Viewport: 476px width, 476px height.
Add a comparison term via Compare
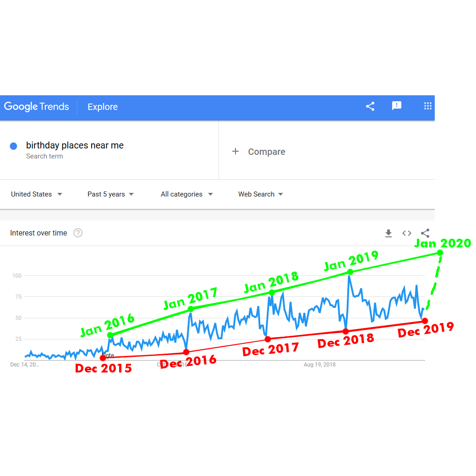click(267, 152)
